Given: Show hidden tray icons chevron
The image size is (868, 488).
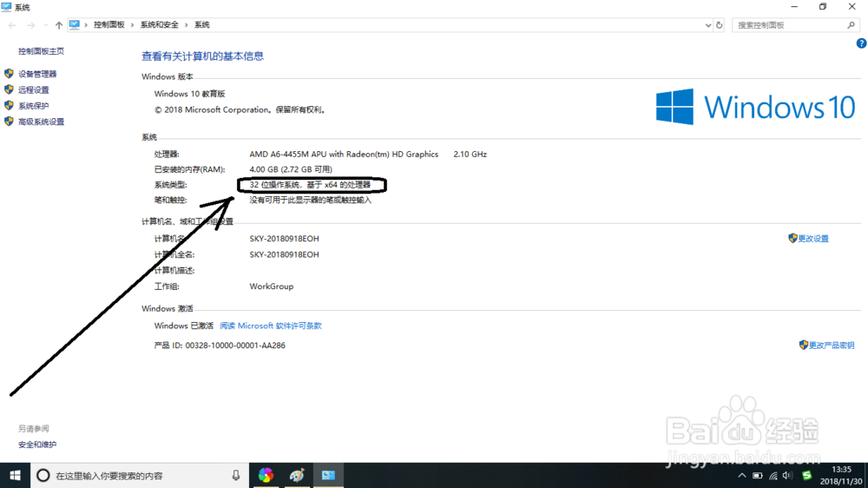Looking at the screenshot, I should pos(742,475).
